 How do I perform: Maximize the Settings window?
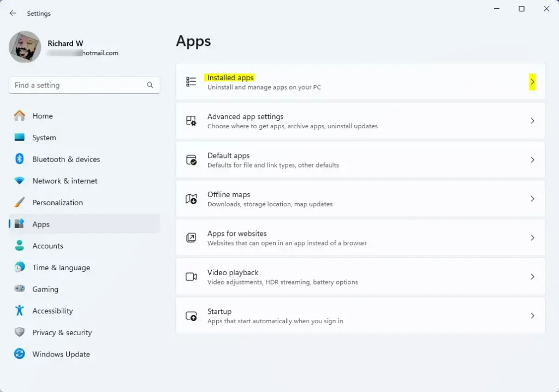click(521, 9)
